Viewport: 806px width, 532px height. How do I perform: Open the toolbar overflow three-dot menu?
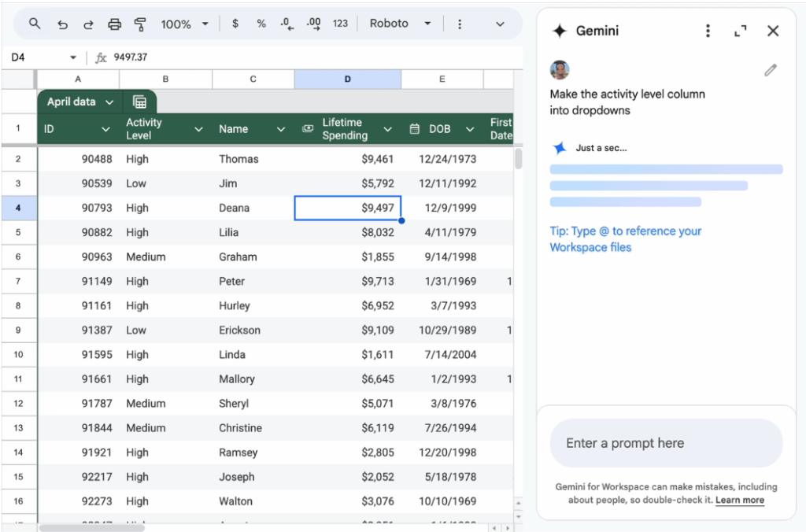click(x=460, y=24)
